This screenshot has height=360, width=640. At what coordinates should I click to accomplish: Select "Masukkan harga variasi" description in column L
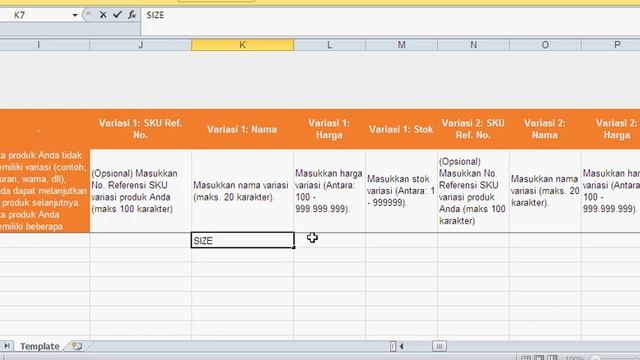click(x=329, y=191)
